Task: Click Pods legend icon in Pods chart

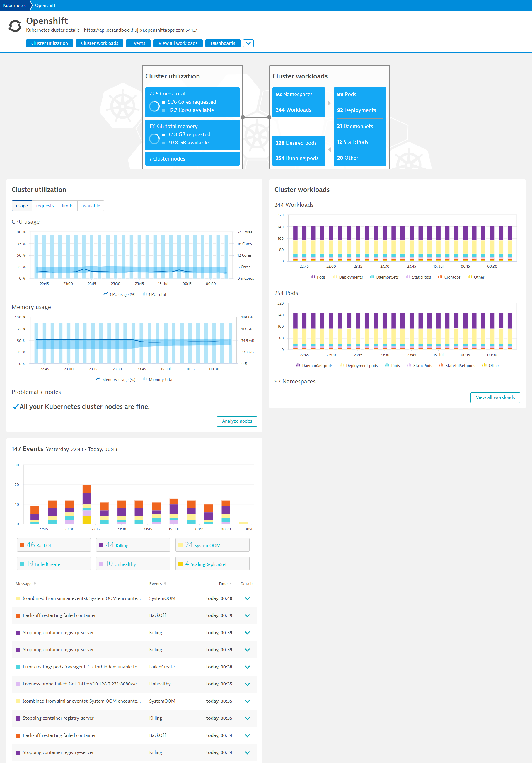Action: [x=387, y=365]
